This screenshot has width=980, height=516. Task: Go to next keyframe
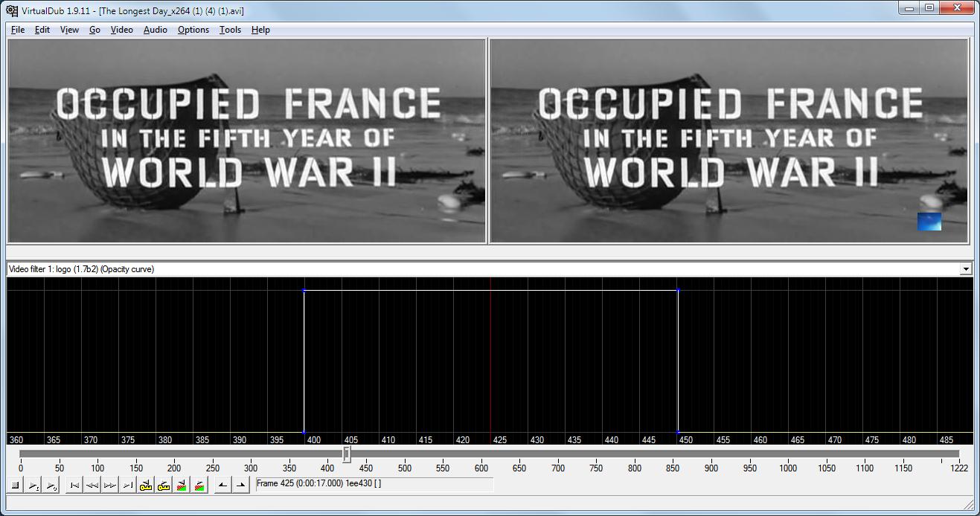[164, 486]
